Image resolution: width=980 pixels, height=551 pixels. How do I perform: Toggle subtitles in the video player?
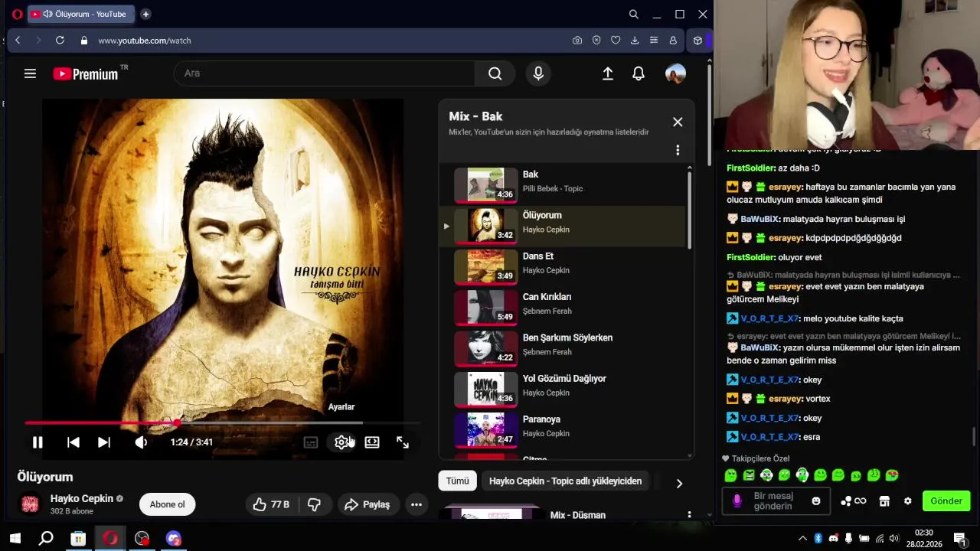point(311,442)
